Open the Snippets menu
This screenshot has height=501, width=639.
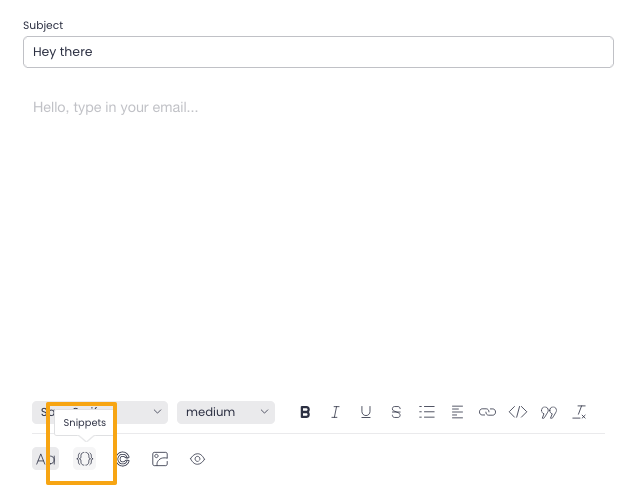click(x=85, y=459)
